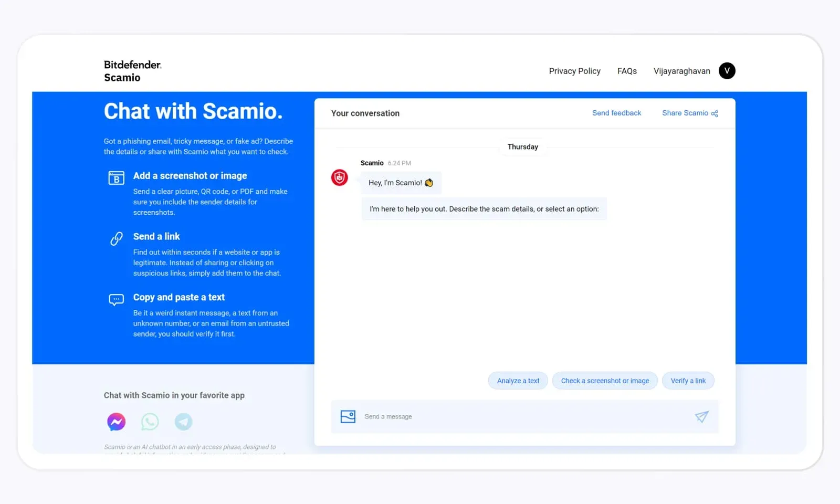Click the Hey, I'm Scamio! message bubble
The image size is (840, 504).
point(401,183)
